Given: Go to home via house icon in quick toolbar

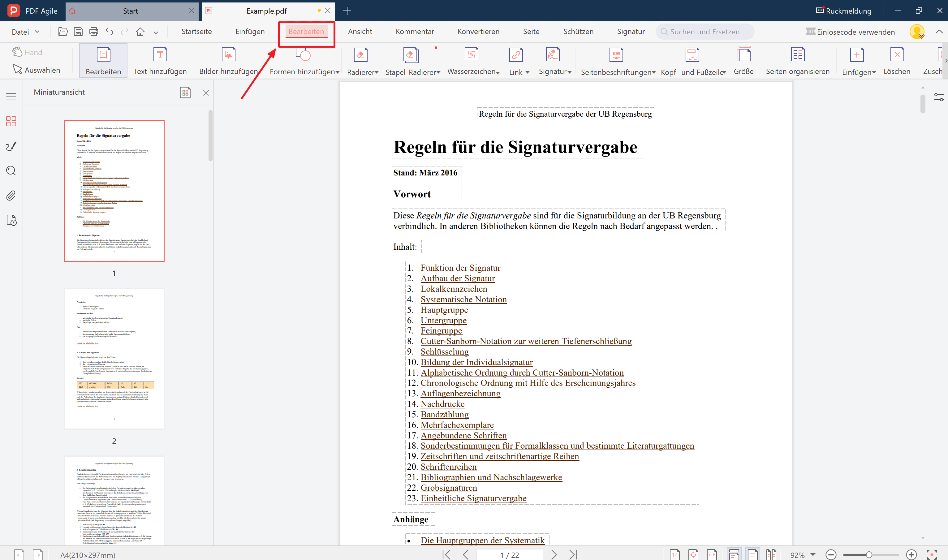Looking at the screenshot, I should pyautogui.click(x=140, y=32).
